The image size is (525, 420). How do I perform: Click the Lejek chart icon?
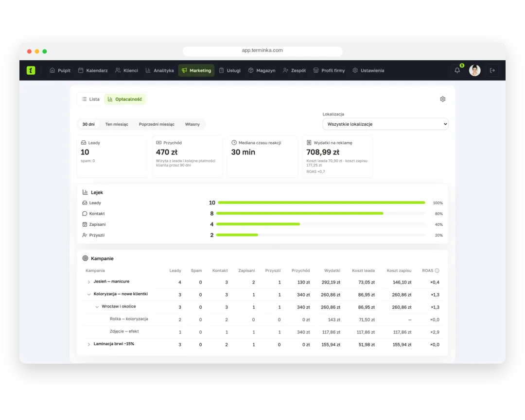85,192
